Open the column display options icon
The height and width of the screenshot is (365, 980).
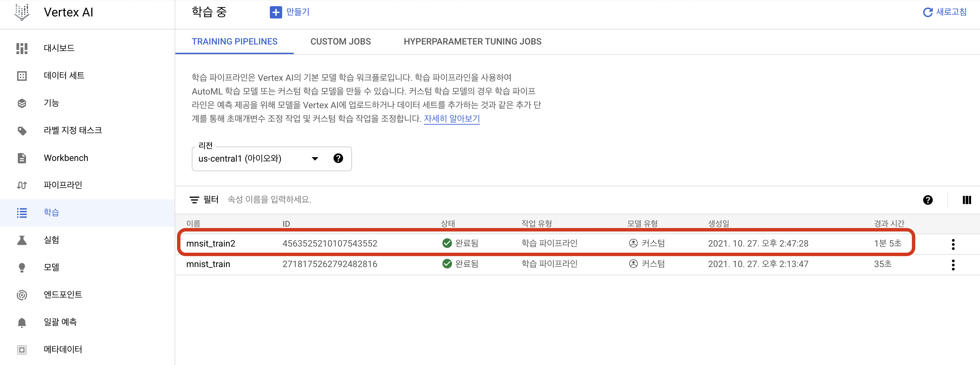[967, 200]
